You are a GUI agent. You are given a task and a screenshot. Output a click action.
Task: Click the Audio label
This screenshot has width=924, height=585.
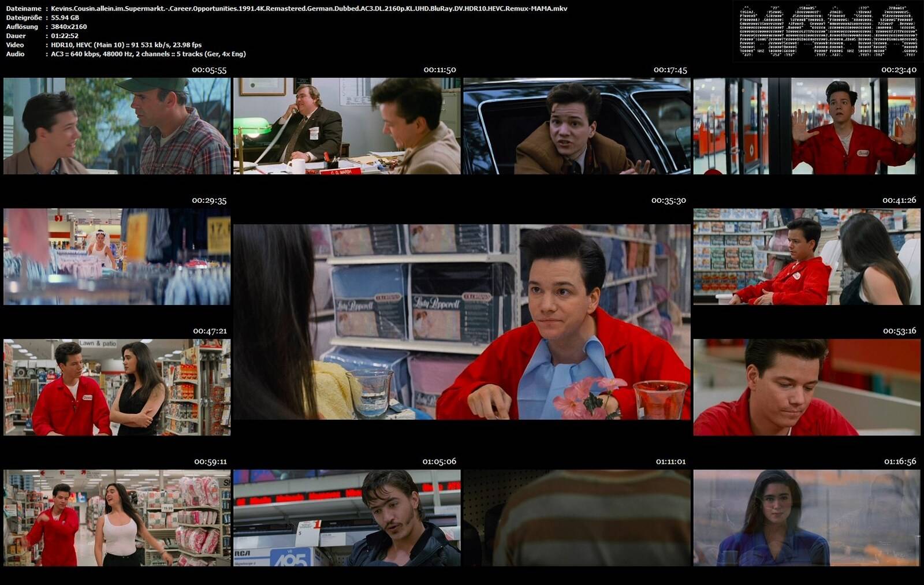[15, 54]
